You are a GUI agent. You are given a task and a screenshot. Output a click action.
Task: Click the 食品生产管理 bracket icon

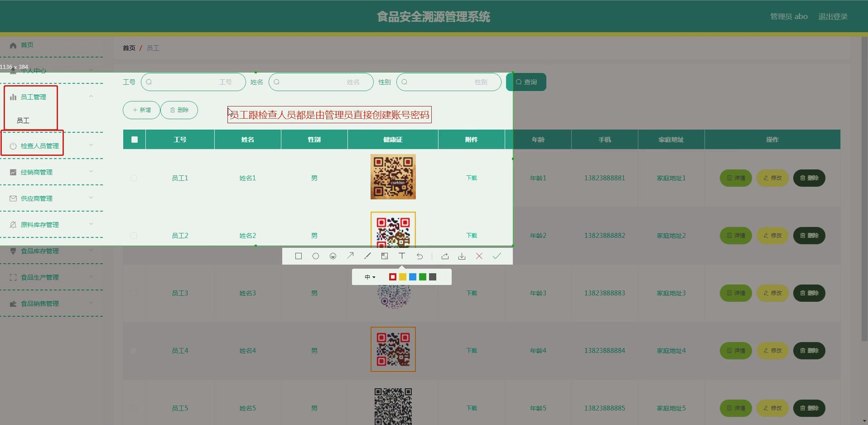click(13, 277)
